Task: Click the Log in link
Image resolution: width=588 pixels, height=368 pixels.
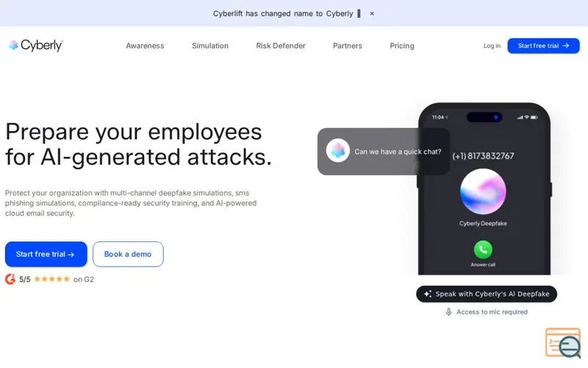Action: 492,46
